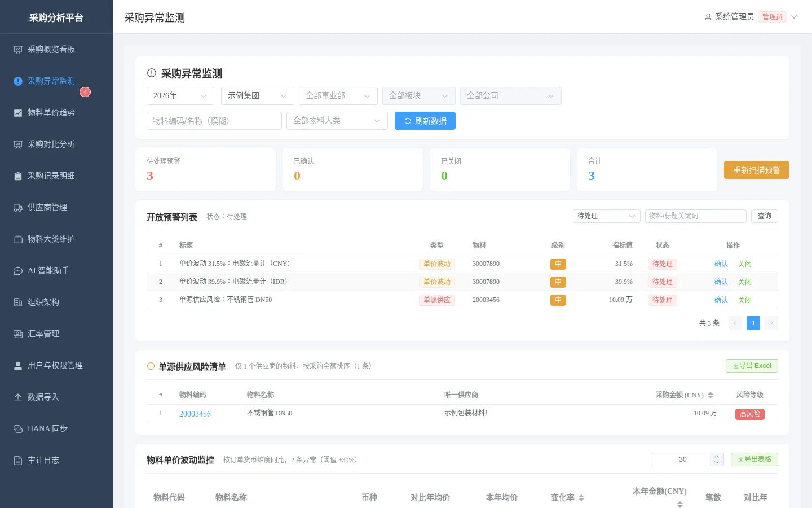Click the 高风险 risk level tag
Image resolution: width=812 pixels, height=508 pixels.
coord(750,414)
